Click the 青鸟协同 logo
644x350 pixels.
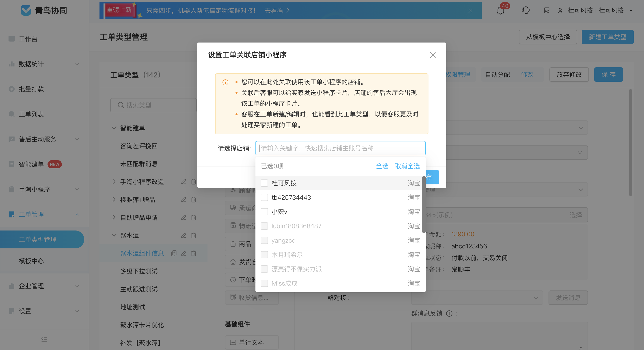(44, 11)
